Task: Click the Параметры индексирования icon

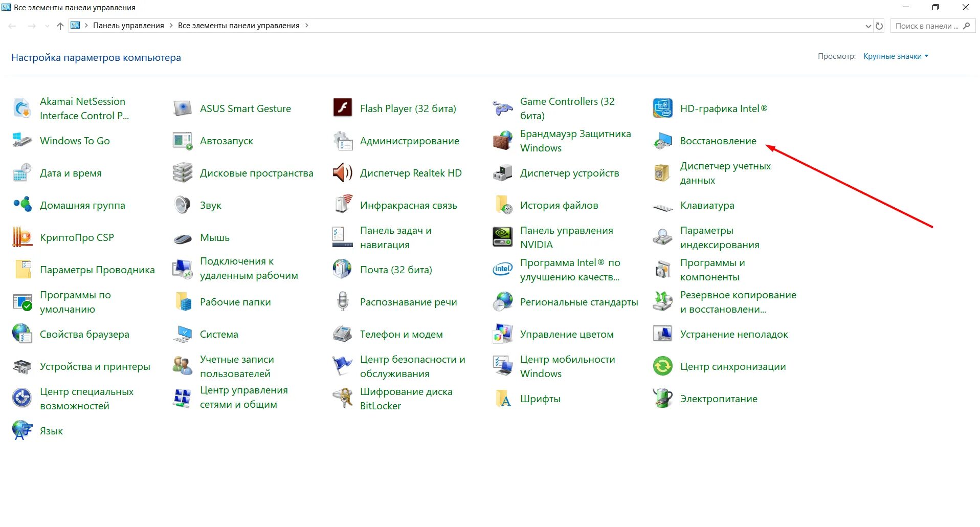Action: (662, 237)
